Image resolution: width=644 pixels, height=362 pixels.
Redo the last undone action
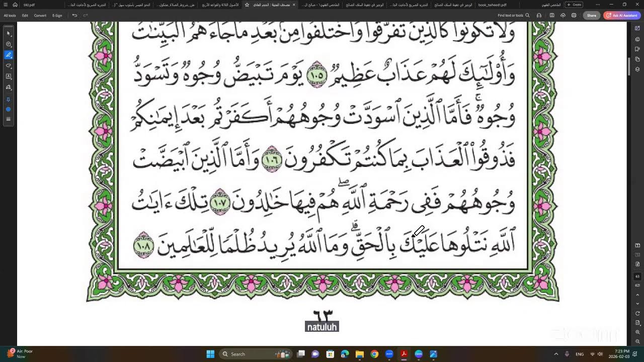point(85,16)
